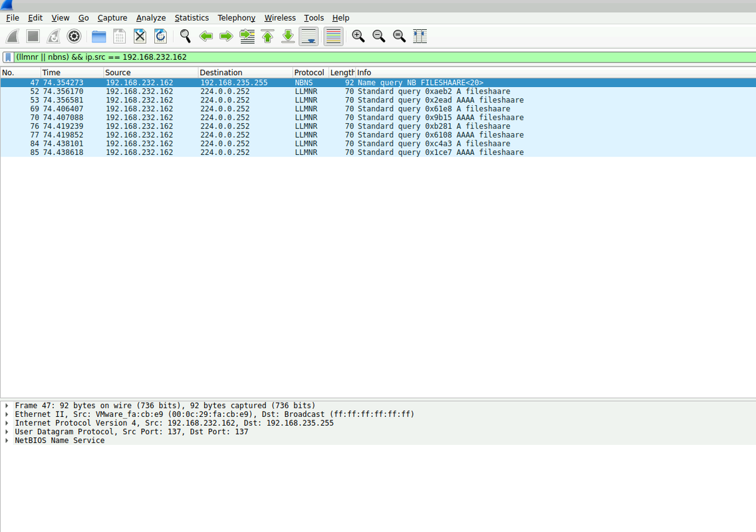This screenshot has width=756, height=532.
Task: Select packet 76 query 0xb281
Action: (x=378, y=126)
